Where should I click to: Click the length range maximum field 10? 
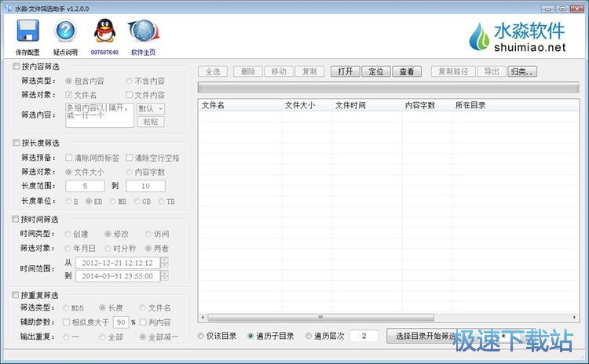(x=146, y=186)
